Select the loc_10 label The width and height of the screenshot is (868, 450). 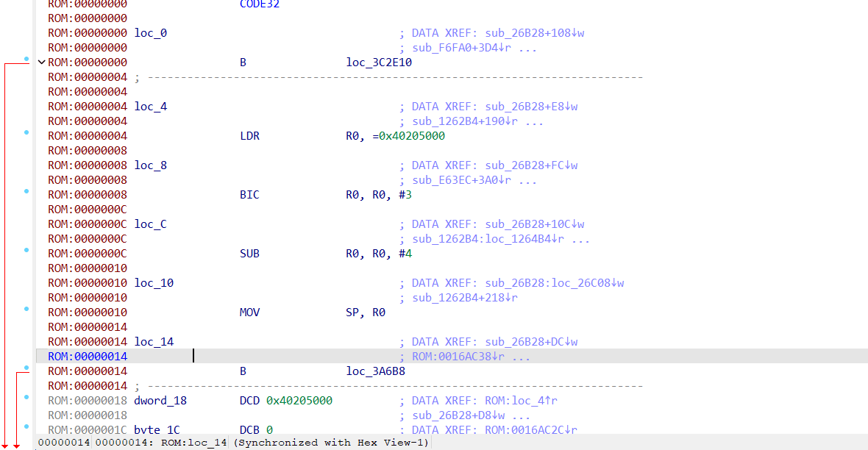(154, 283)
